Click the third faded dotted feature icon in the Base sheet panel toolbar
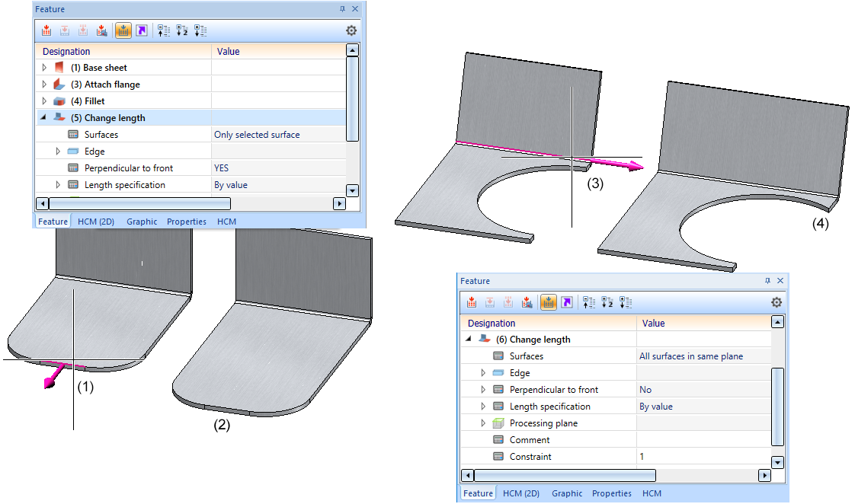 (x=83, y=30)
